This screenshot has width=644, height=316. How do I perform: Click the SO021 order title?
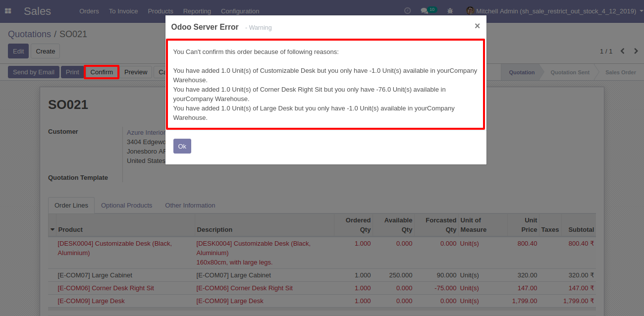(x=68, y=105)
